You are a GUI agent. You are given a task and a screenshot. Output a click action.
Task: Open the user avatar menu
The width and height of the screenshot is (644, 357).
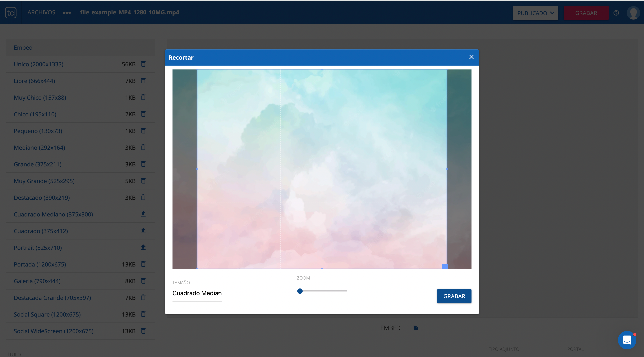(633, 13)
